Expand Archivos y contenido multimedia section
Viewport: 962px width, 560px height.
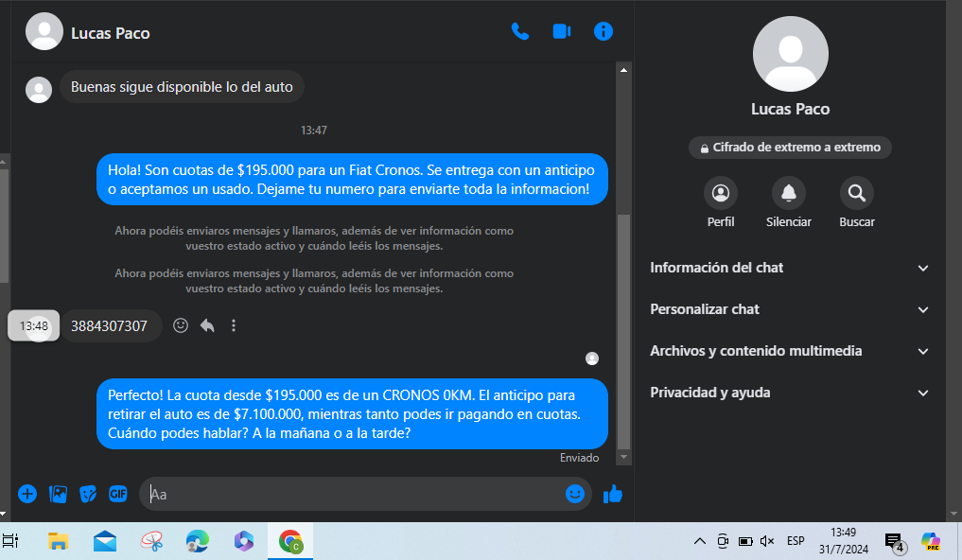click(790, 352)
